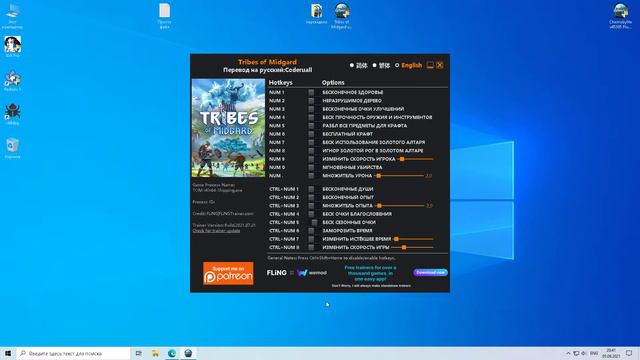Click the FLiNG logo
Image resolution: width=640 pixels, height=360 pixels.
(x=276, y=273)
